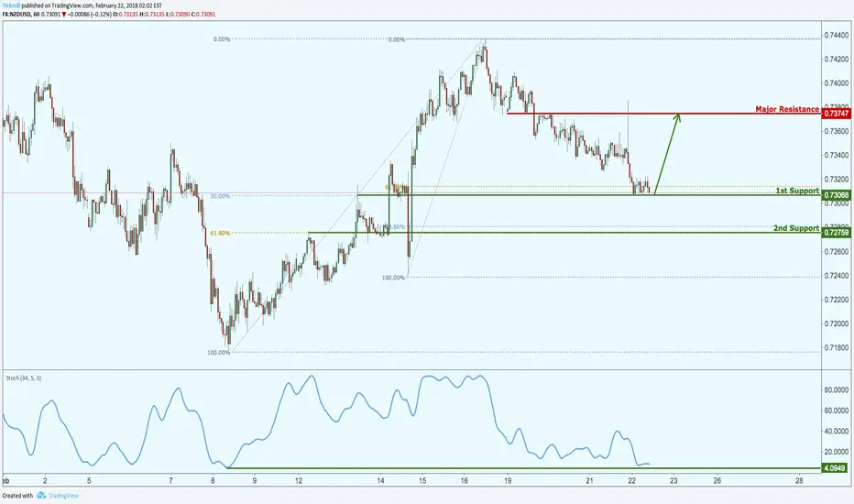The width and height of the screenshot is (854, 504).
Task: Click 0.73200 on the price axis
Action: tap(836, 180)
